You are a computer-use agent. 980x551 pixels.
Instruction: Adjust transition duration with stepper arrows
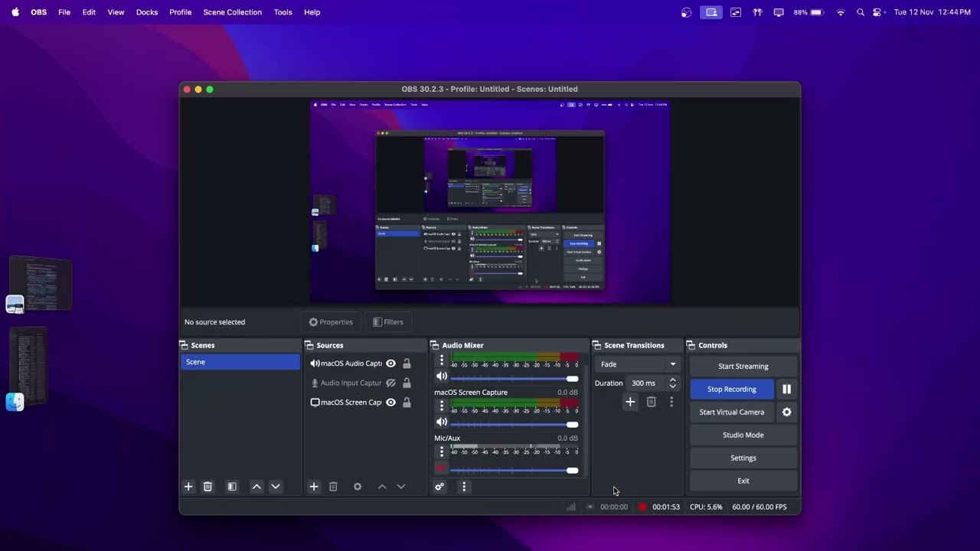point(673,383)
